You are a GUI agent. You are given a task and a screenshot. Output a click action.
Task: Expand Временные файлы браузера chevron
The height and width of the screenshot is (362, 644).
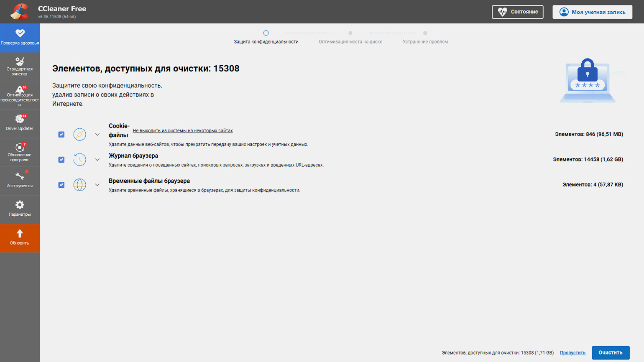(x=97, y=185)
